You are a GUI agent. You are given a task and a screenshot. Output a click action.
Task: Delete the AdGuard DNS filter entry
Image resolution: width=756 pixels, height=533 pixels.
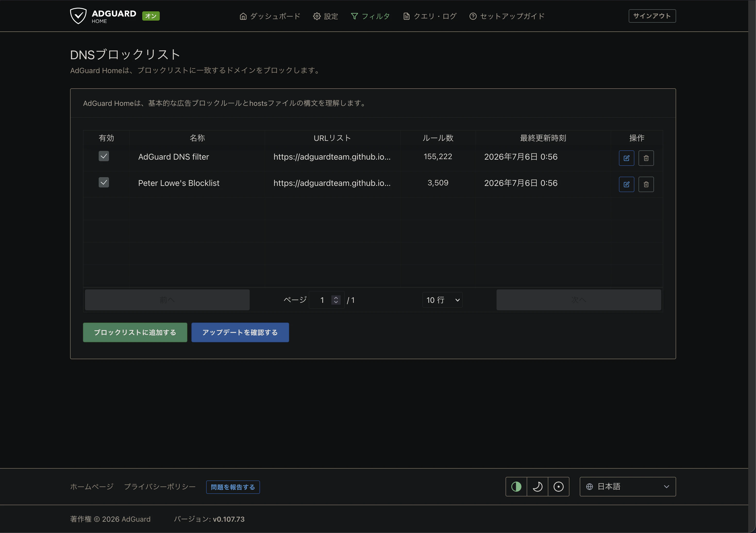tap(646, 158)
